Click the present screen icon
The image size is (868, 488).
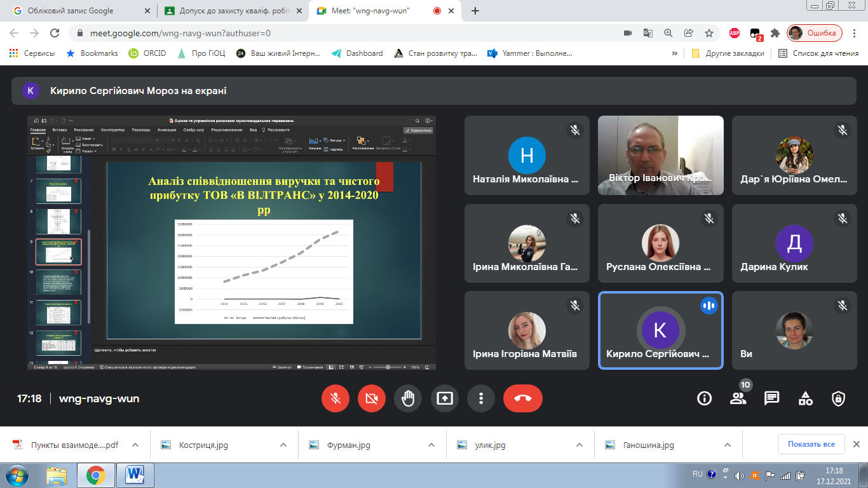[445, 398]
